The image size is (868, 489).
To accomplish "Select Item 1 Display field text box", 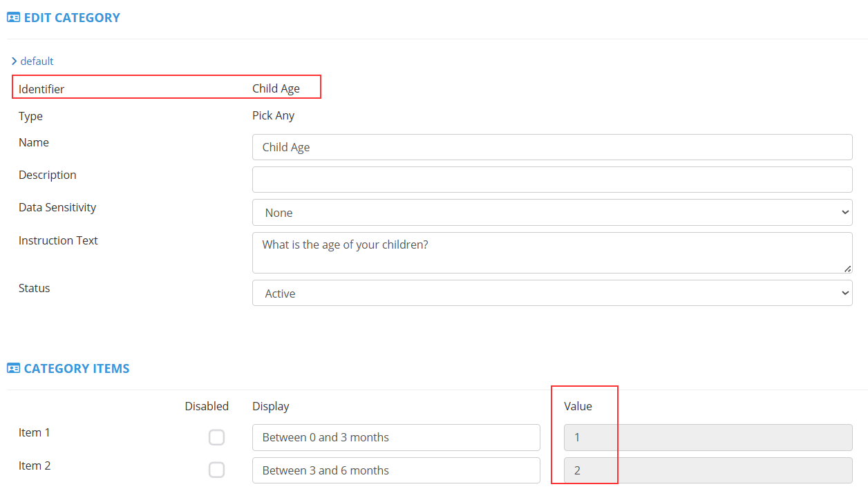I will point(396,437).
